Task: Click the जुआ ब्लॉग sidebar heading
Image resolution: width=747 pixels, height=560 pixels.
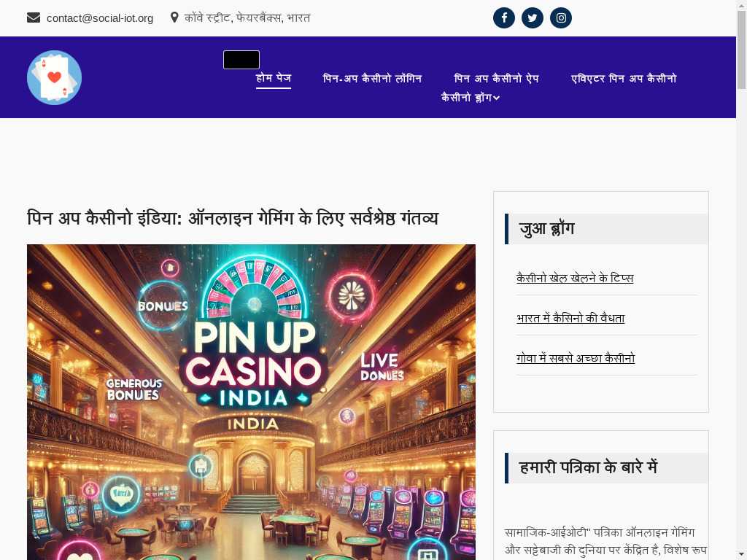Action: pyautogui.click(x=546, y=229)
